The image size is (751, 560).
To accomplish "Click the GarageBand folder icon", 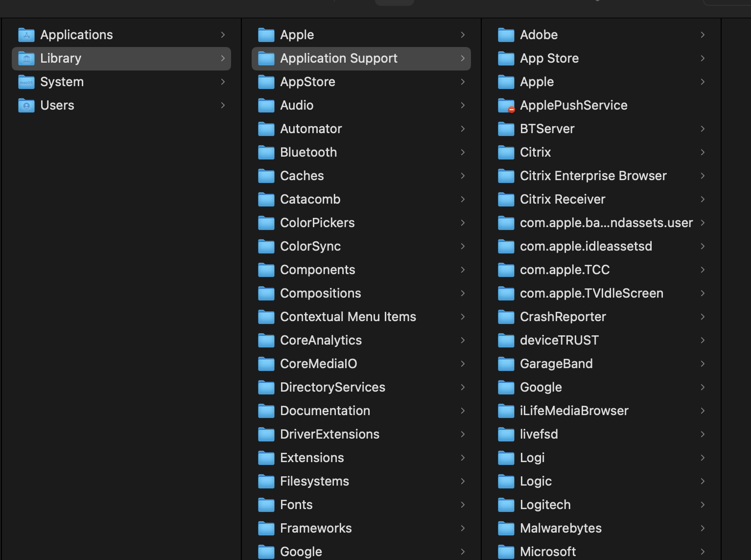I will [x=506, y=364].
